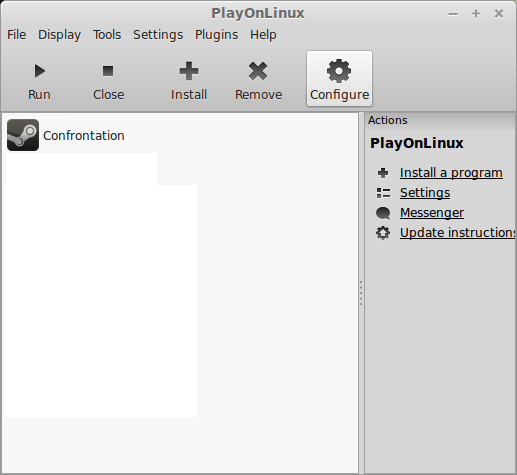Click speech bubble icon beside Messenger
Viewport: 517px width, 475px height.
[x=383, y=213]
